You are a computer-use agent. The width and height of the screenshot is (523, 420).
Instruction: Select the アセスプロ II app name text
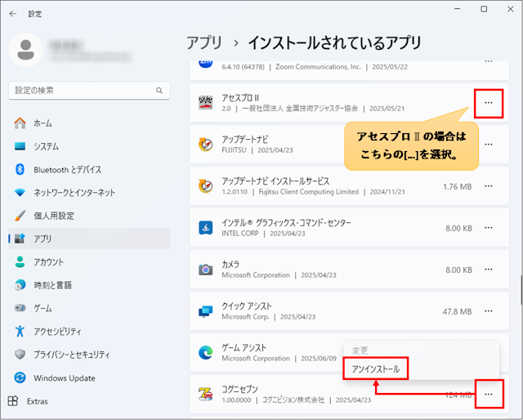pos(240,98)
